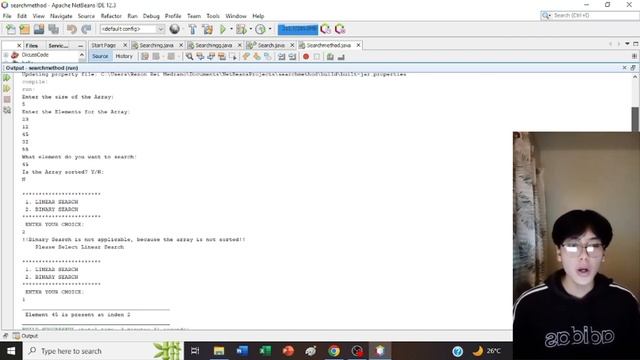
Task: Click the magnifier Find Selection icon in editor toolbar
Action: pos(189,57)
